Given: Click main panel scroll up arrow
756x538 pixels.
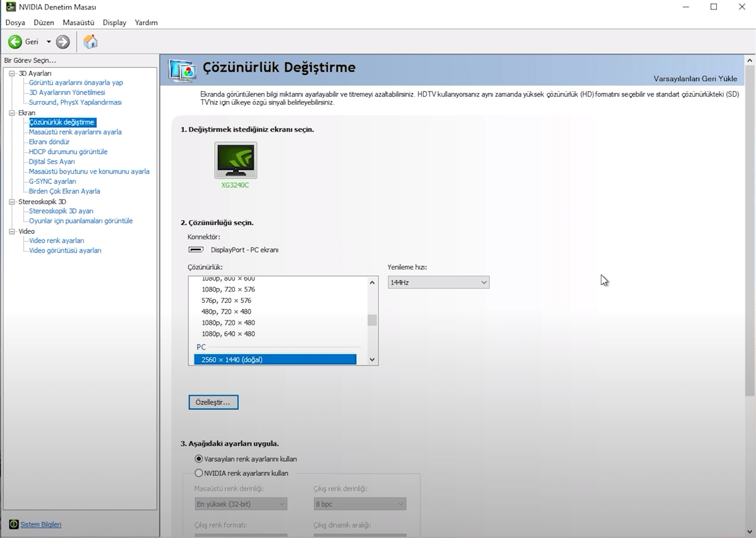Looking at the screenshot, I should point(750,60).
